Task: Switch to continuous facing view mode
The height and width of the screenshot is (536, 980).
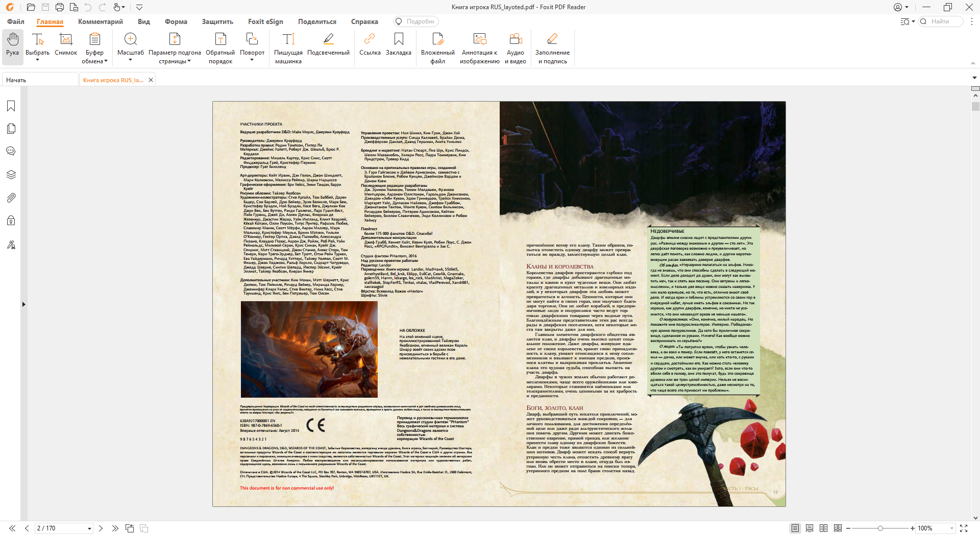Action: tap(838, 528)
